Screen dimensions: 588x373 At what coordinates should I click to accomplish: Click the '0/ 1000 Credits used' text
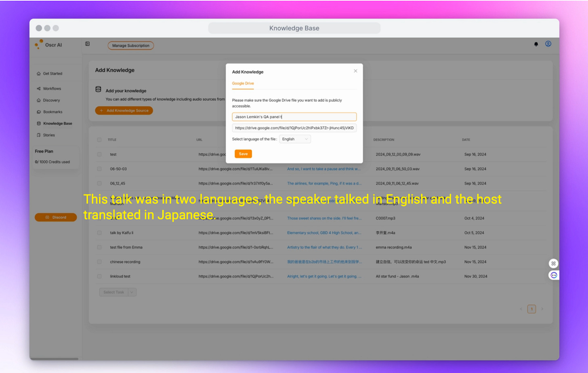point(52,162)
